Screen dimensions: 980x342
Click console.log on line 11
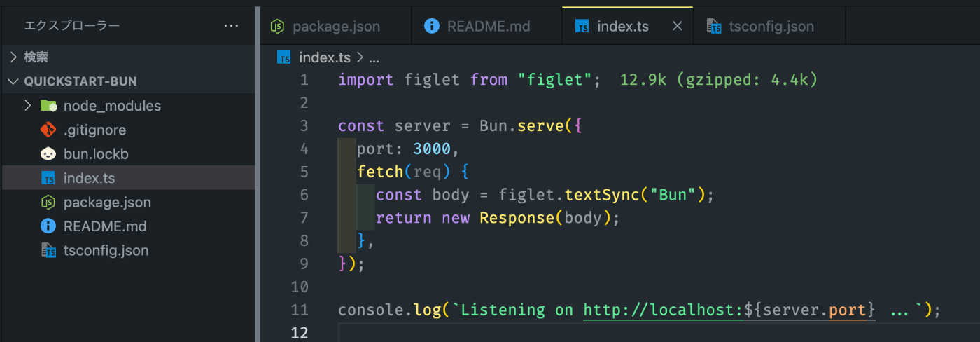point(389,310)
